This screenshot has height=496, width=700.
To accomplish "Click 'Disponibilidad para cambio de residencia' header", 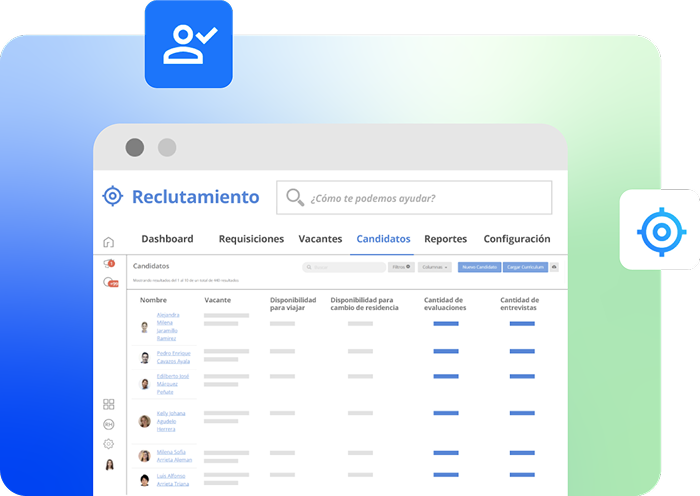I will 364,304.
